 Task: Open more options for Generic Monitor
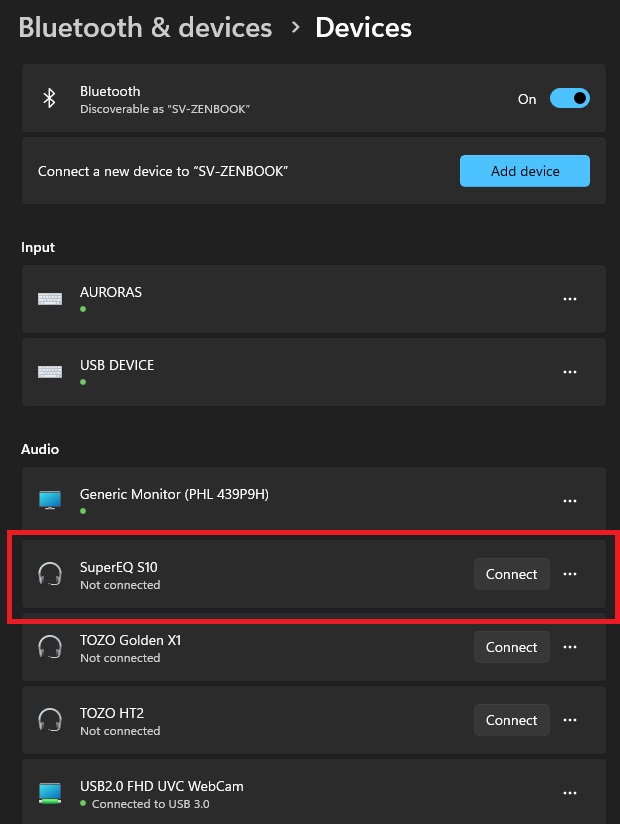tap(570, 501)
